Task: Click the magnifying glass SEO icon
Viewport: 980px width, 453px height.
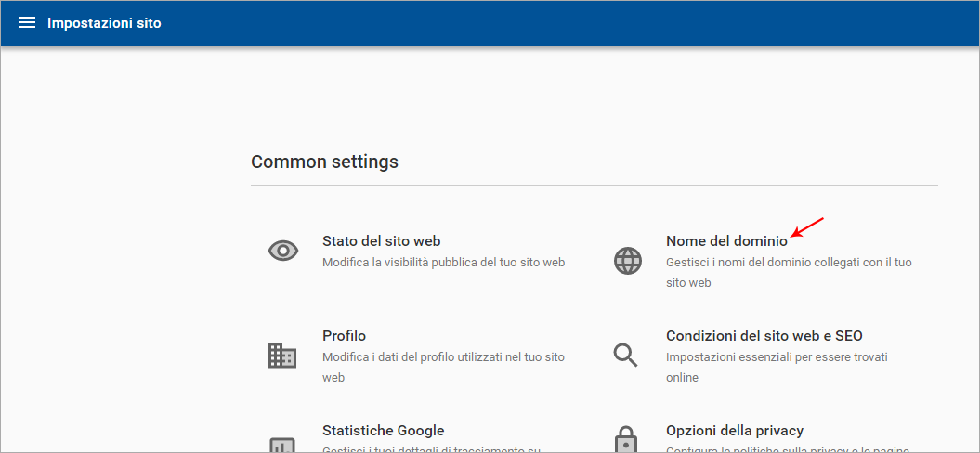Action: pos(625,355)
